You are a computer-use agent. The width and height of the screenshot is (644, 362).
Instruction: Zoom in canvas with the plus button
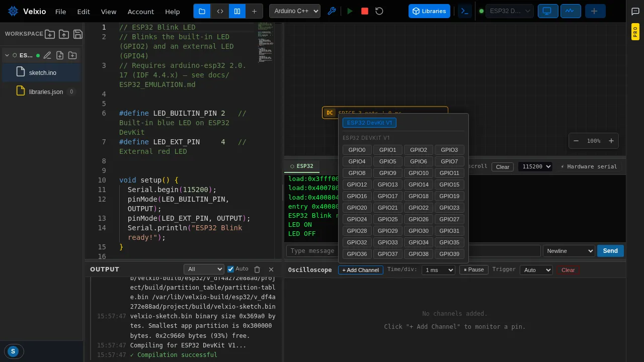611,141
